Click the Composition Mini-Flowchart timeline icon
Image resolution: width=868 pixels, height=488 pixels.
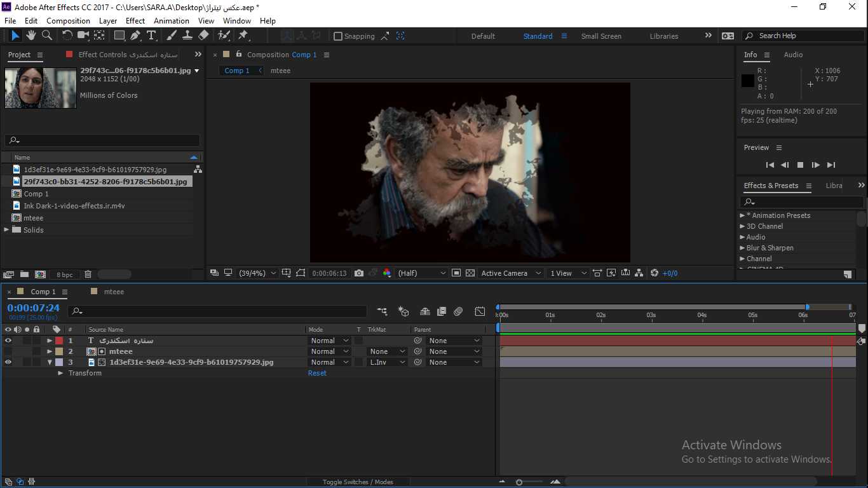[382, 311]
